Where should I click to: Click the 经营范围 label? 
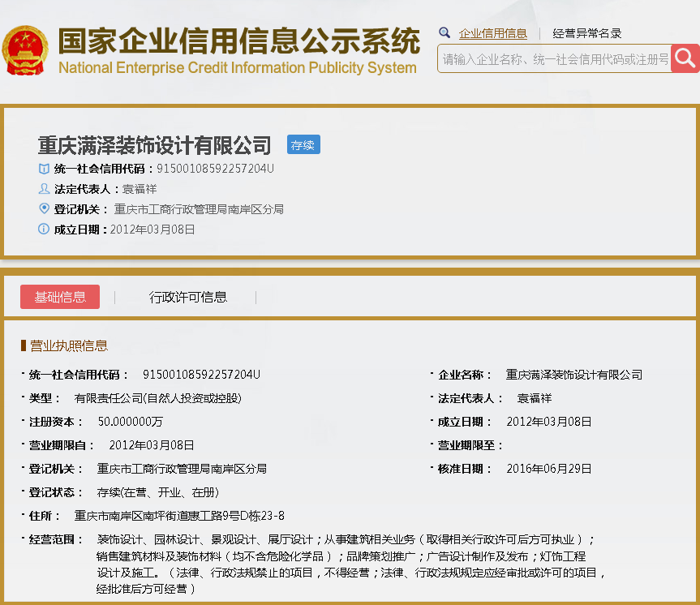click(x=55, y=540)
